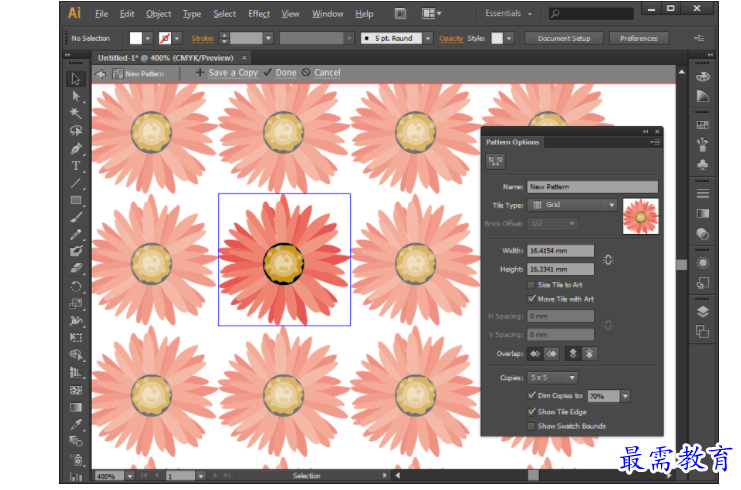Open Preferences button
The width and height of the screenshot is (741, 490).
click(x=639, y=38)
